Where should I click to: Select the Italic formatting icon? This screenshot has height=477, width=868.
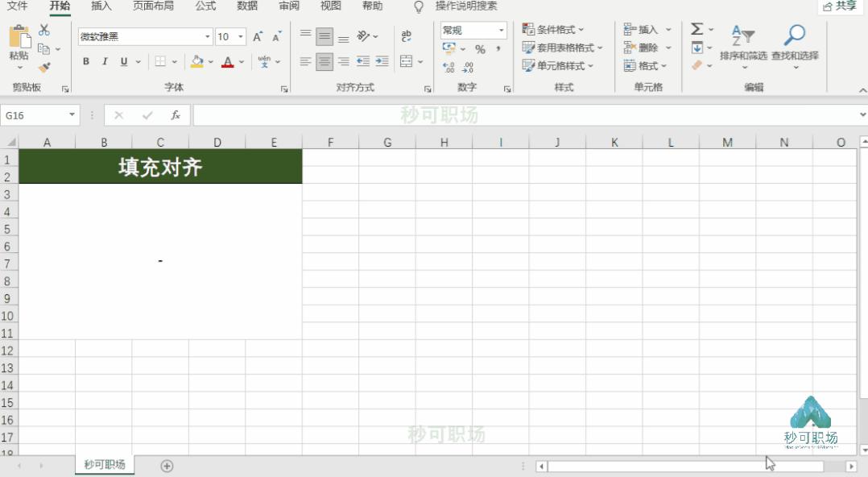pos(104,61)
